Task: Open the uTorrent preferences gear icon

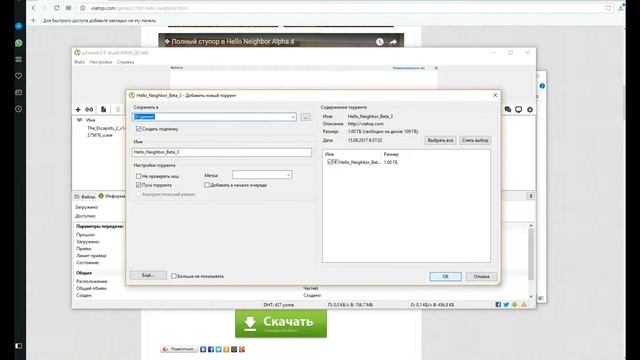Action: (x=530, y=109)
